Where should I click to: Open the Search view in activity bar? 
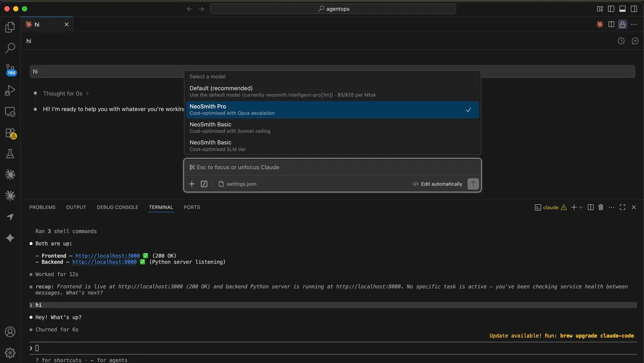10,48
